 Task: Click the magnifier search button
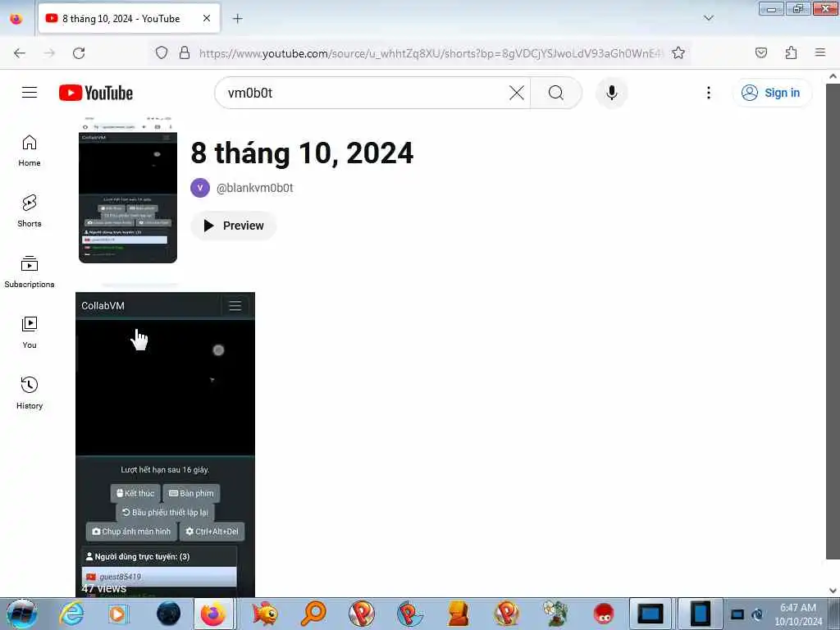[x=556, y=93]
